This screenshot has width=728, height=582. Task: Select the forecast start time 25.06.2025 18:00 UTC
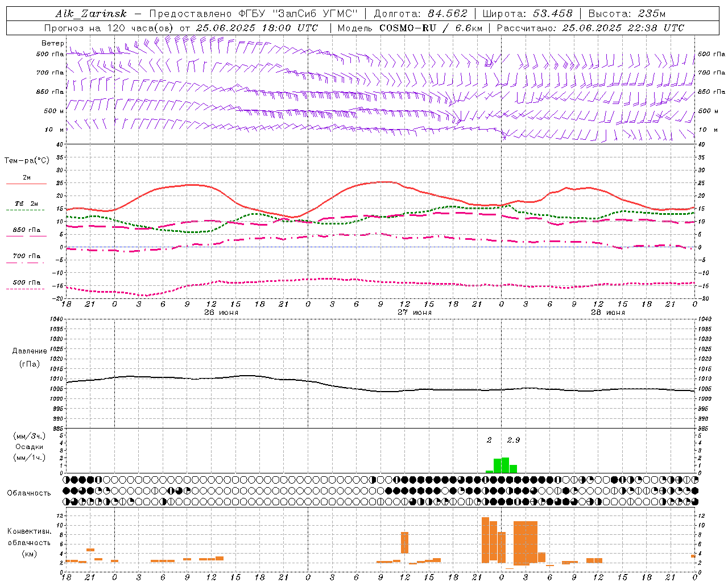[257, 28]
